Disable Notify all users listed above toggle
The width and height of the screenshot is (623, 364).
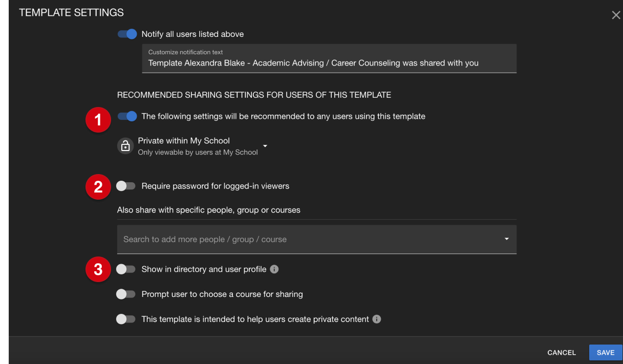tap(127, 34)
